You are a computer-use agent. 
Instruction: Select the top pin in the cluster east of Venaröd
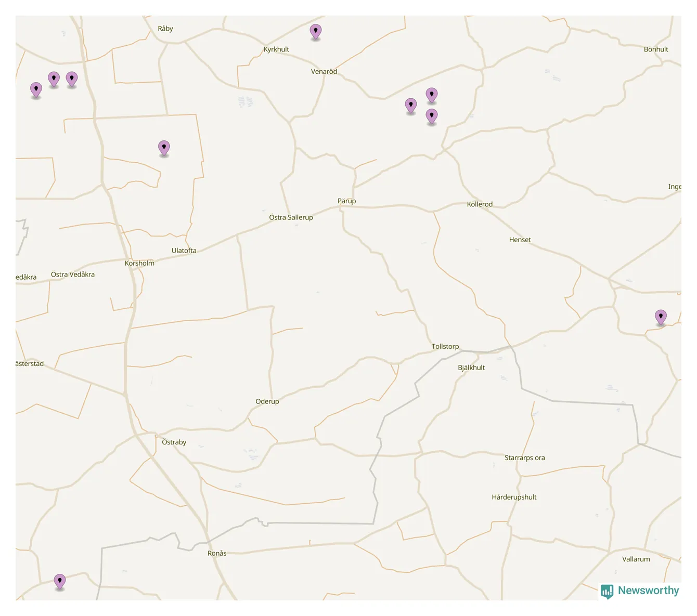(x=432, y=96)
